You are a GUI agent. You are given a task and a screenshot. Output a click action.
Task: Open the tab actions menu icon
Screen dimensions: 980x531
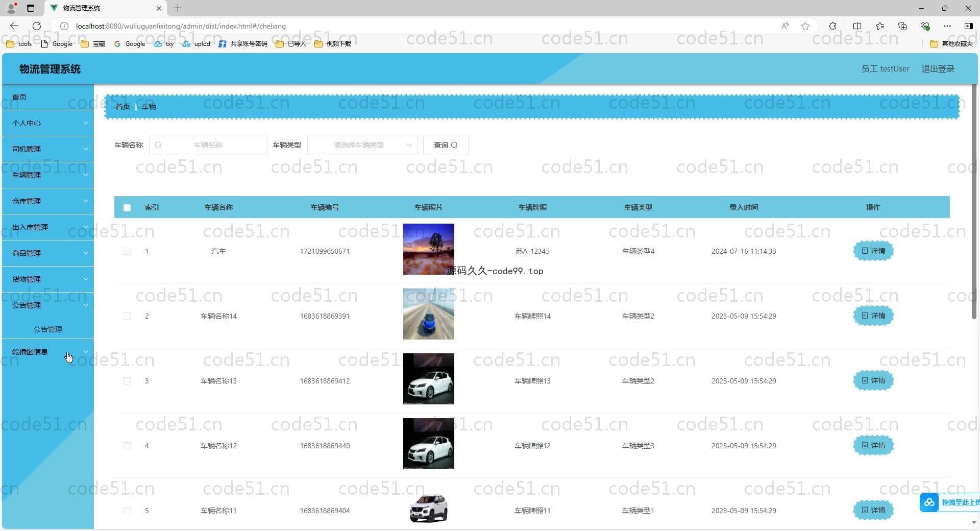tap(31, 8)
